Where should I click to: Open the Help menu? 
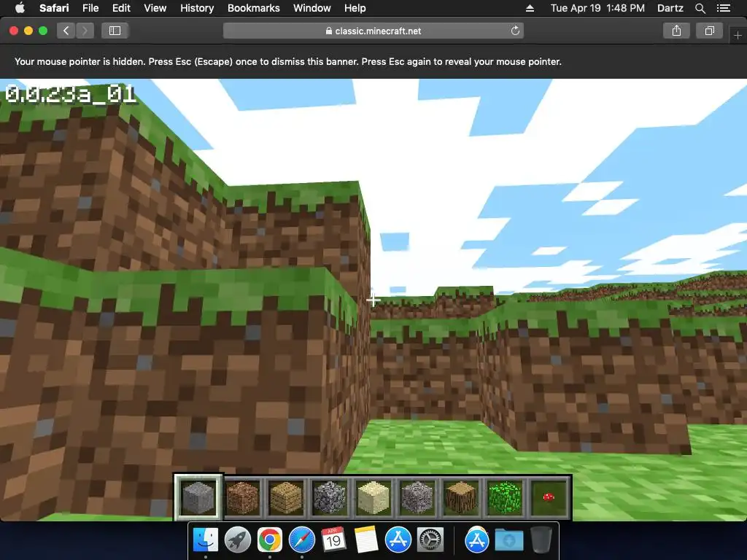coord(355,8)
